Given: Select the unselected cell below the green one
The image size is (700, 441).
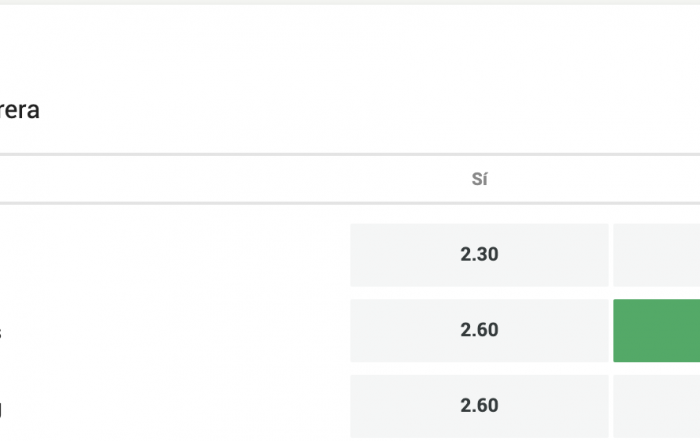Looking at the screenshot, I should coord(656,406).
